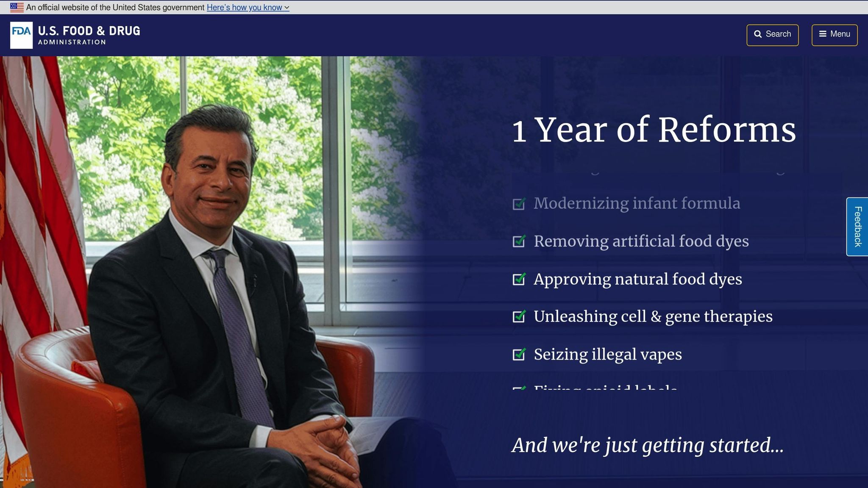Expand the 'Here's how you know' banner
This screenshot has width=868, height=488.
click(245, 7)
